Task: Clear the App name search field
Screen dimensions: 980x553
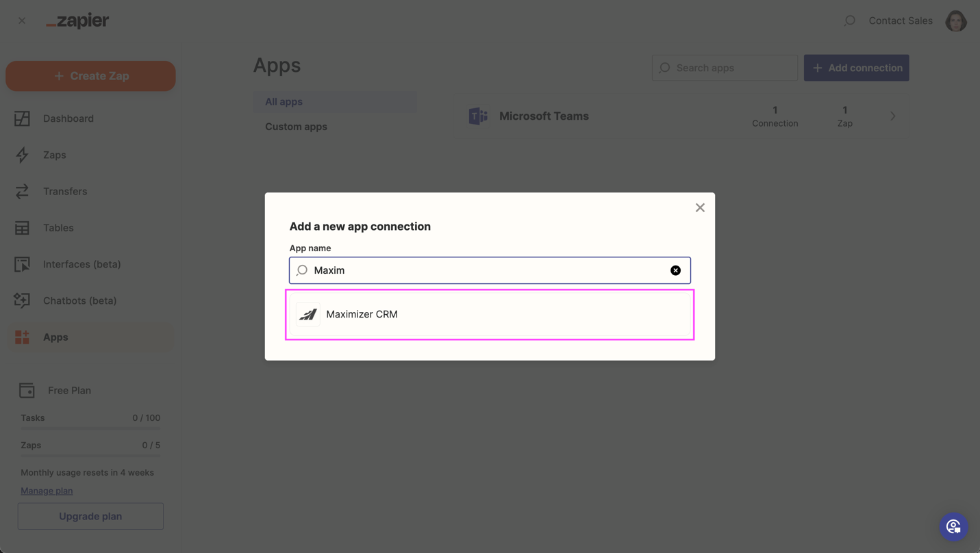Action: [x=676, y=270]
